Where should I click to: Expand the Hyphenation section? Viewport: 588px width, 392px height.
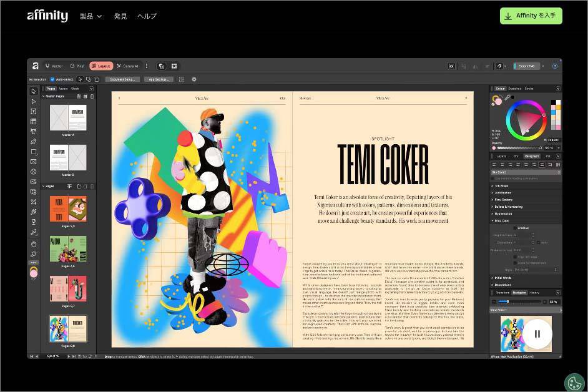[502, 214]
